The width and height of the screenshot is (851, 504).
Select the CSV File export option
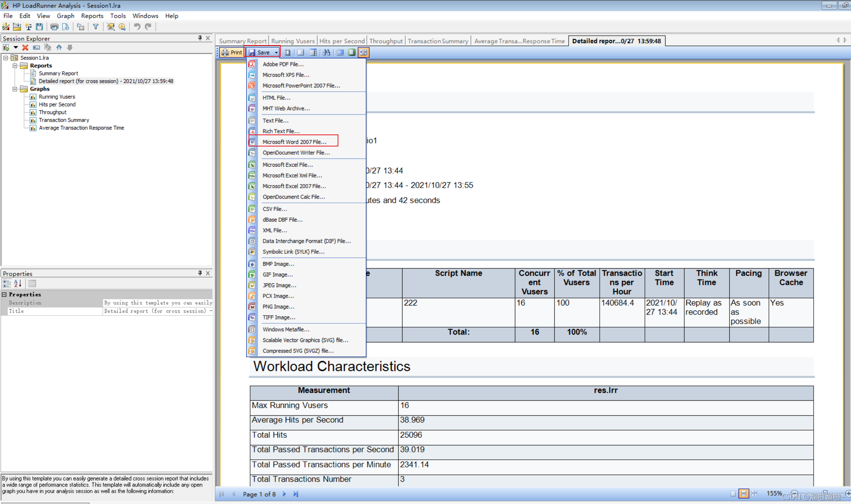[x=275, y=208]
